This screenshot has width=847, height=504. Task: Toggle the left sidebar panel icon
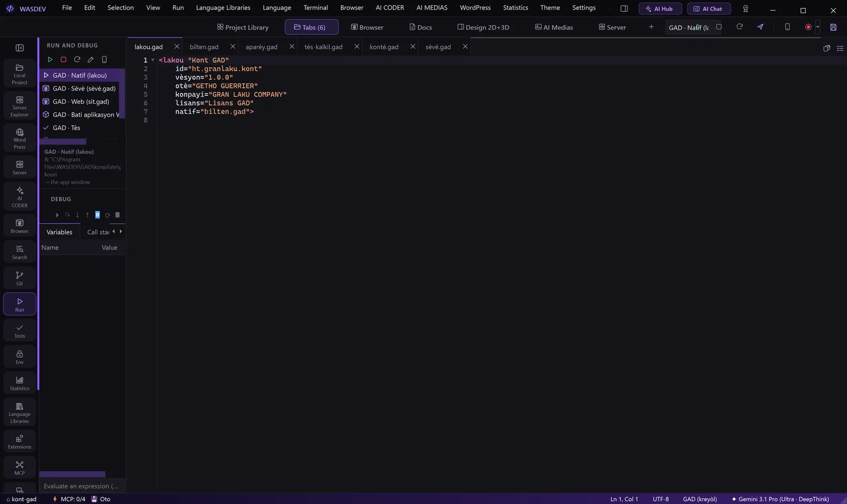[20, 48]
